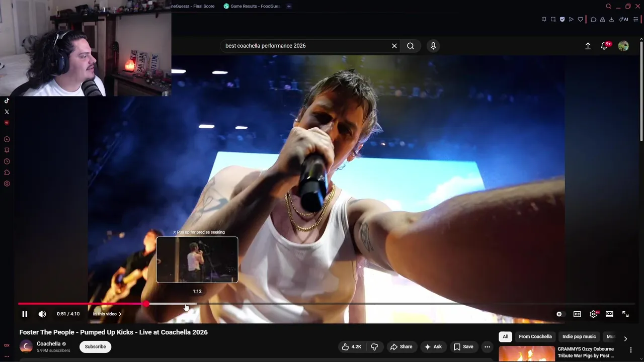Select the 'From Coachella' filter chip
644x362 pixels.
point(535,337)
